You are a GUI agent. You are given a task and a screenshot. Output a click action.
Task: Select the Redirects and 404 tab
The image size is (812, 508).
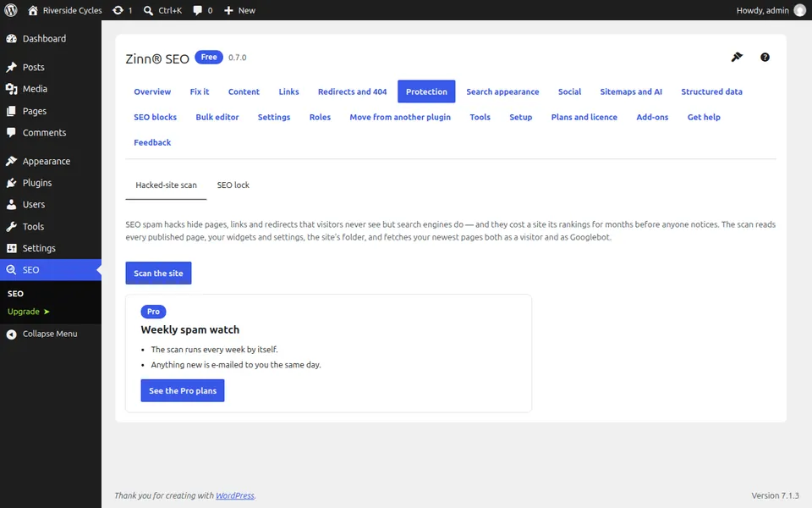[x=352, y=91]
